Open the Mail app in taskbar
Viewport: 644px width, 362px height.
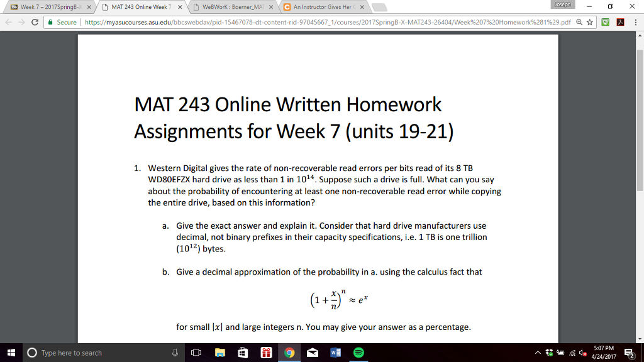313,353
